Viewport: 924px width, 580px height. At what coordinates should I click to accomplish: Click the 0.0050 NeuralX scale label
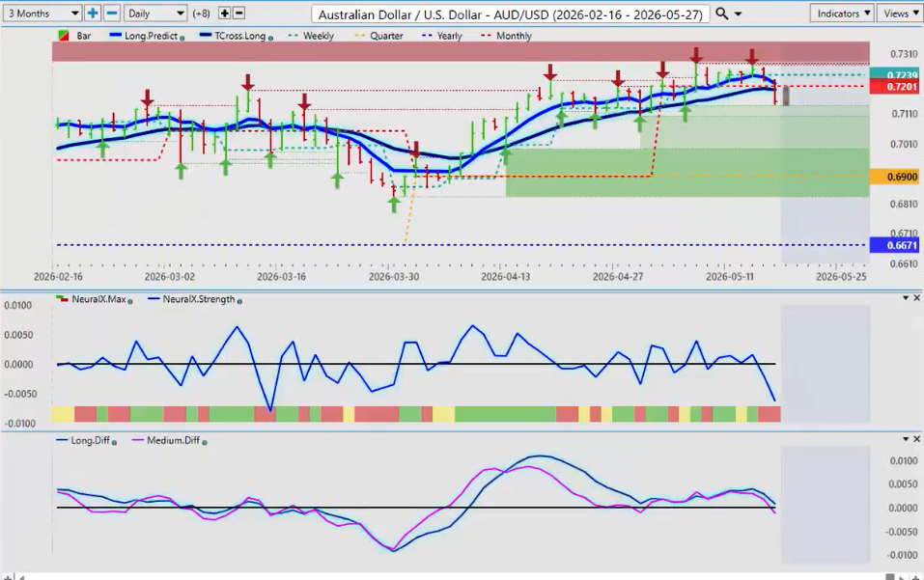tap(18, 335)
